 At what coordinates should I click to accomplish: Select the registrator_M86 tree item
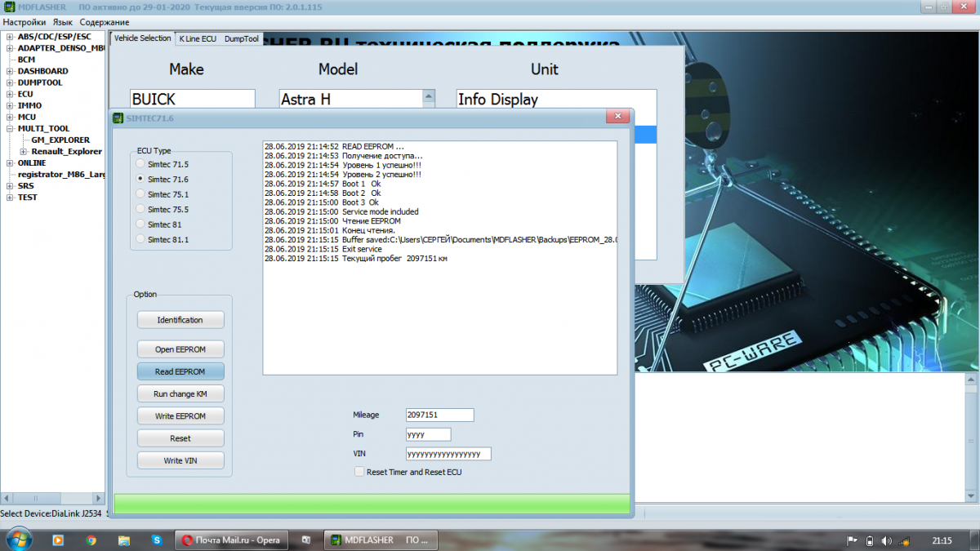click(61, 174)
